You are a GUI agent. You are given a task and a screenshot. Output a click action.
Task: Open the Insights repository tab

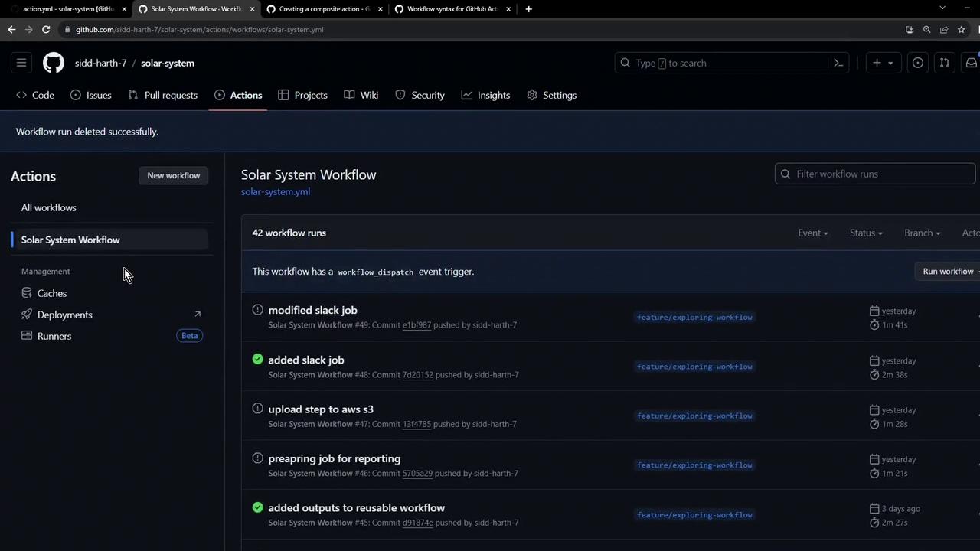[485, 95]
